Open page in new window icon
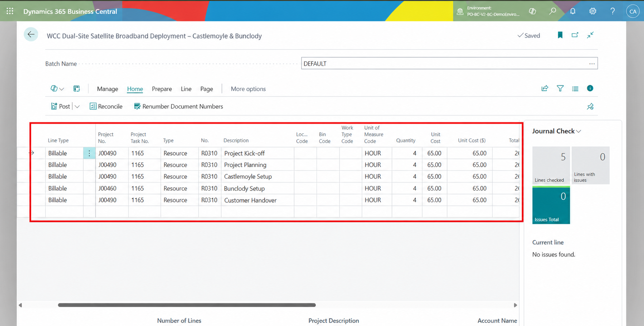Image resolution: width=644 pixels, height=326 pixels. [575, 35]
